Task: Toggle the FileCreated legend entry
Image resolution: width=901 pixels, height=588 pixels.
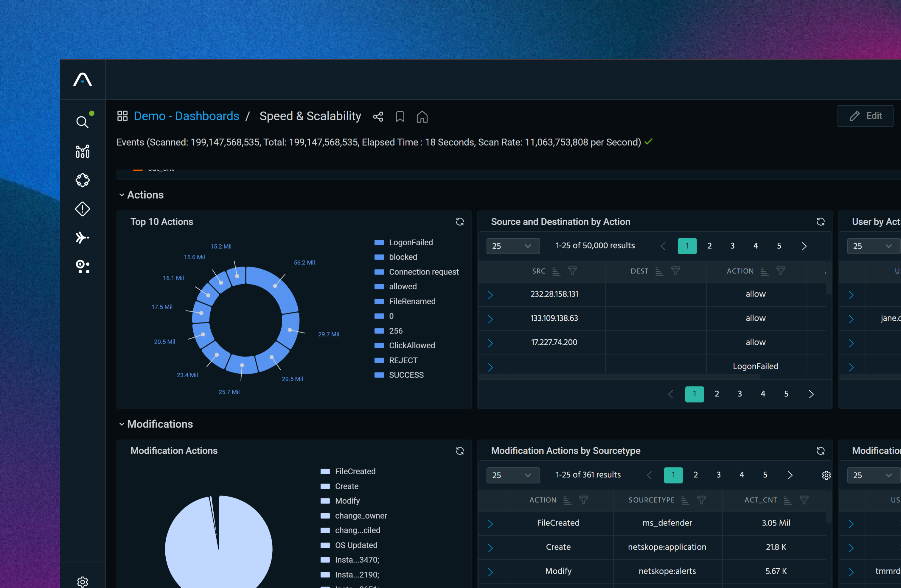Action: [x=355, y=472]
